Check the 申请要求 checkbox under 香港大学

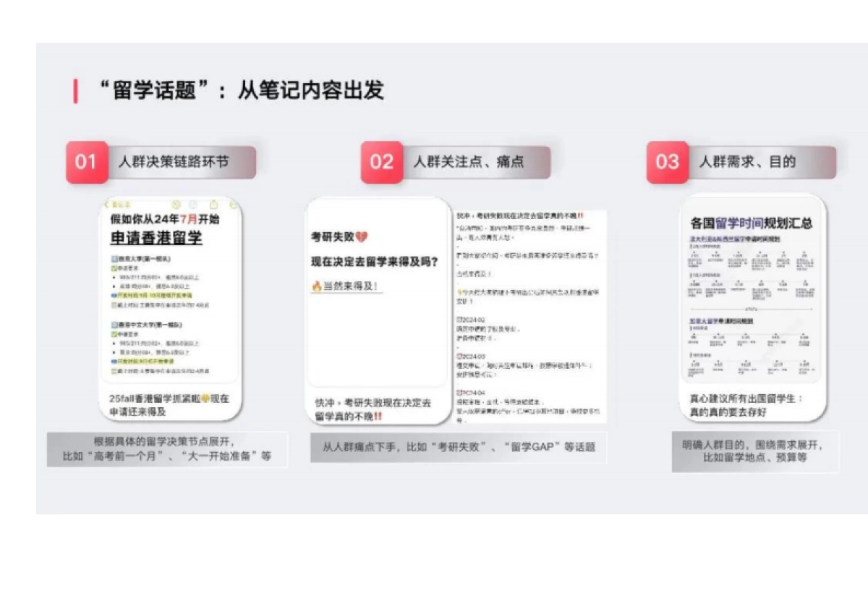[x=114, y=268]
